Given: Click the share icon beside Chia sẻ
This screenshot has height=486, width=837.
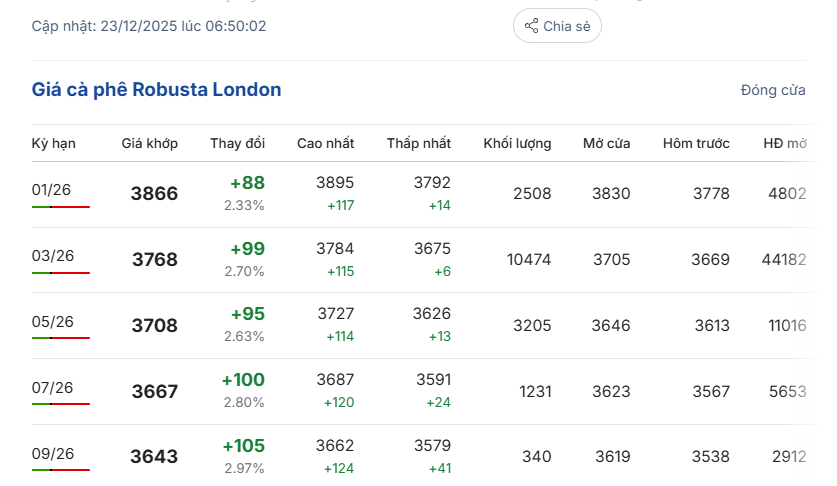Looking at the screenshot, I should pyautogui.click(x=532, y=26).
